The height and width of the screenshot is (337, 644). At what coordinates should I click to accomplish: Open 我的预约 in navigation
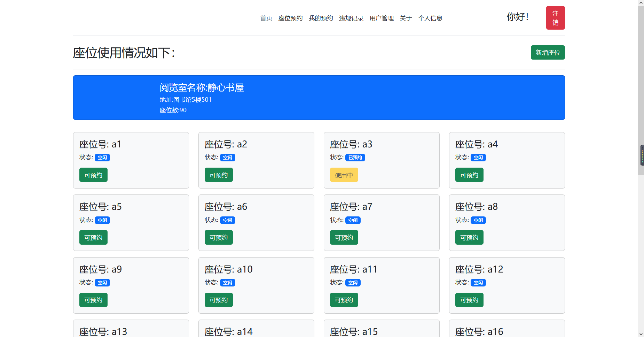coord(321,18)
